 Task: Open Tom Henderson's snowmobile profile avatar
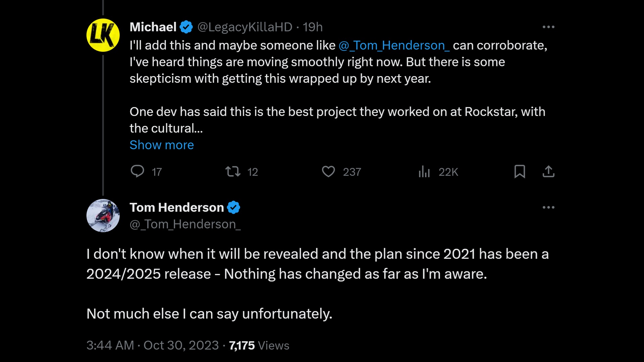pyautogui.click(x=103, y=216)
